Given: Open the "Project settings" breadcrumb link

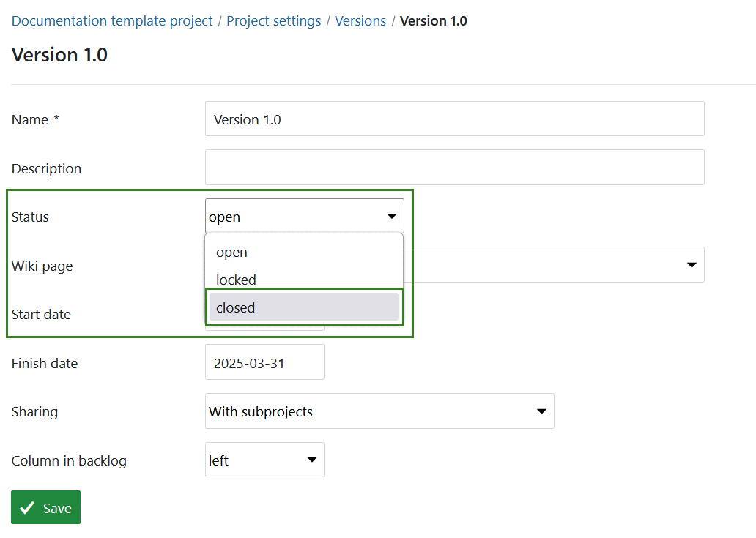Looking at the screenshot, I should [x=273, y=20].
